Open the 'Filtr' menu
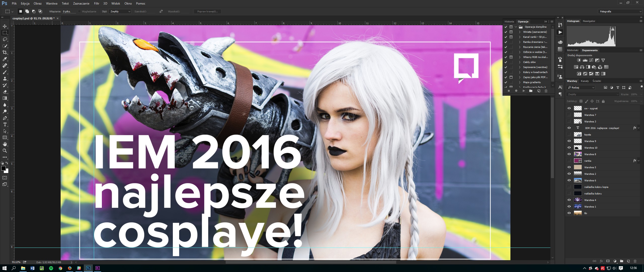The height and width of the screenshot is (272, 644). (x=97, y=4)
